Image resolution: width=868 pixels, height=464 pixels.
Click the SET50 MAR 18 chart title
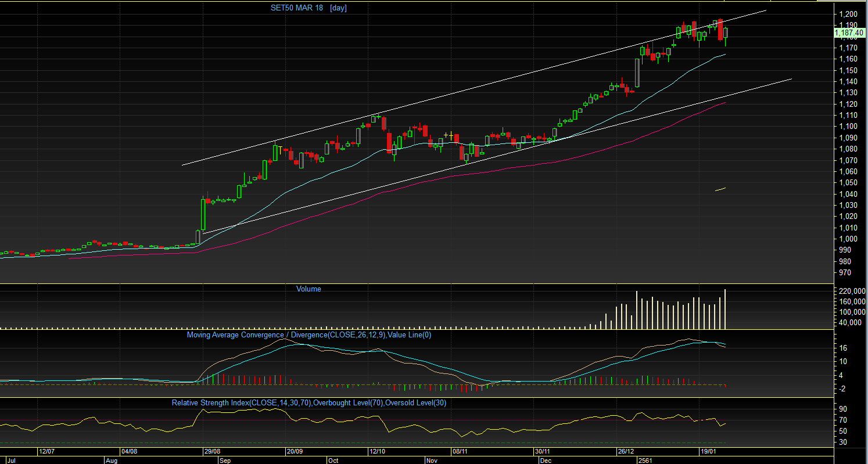(x=297, y=8)
